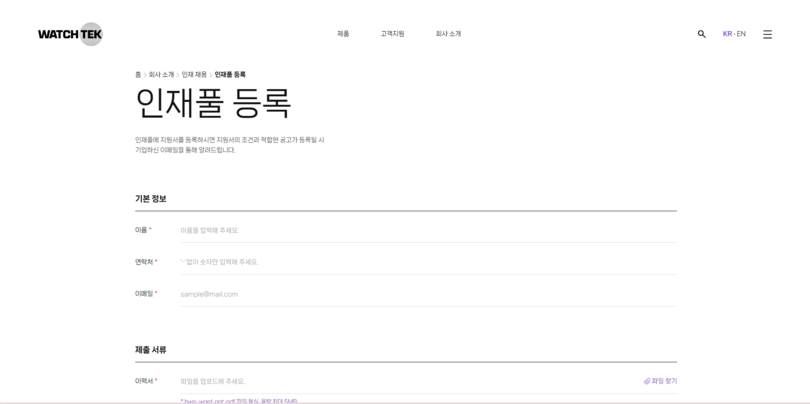Go to 회사 소개 breadcrumb link

161,74
